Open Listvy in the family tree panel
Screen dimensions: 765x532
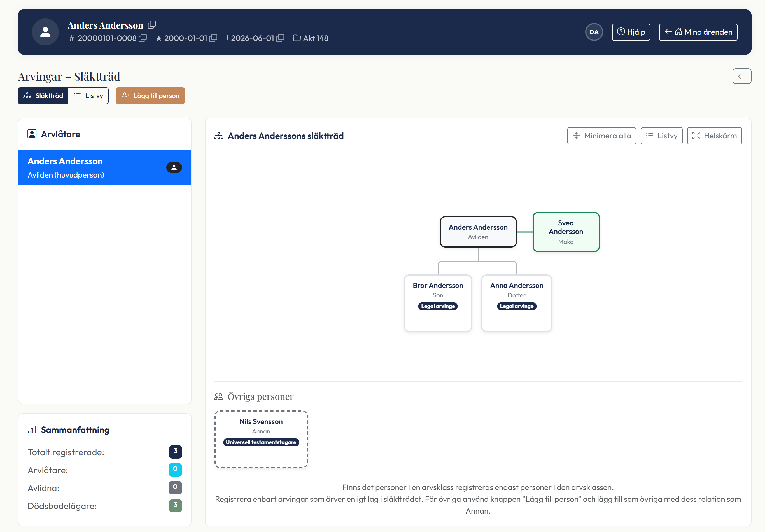[x=661, y=136]
